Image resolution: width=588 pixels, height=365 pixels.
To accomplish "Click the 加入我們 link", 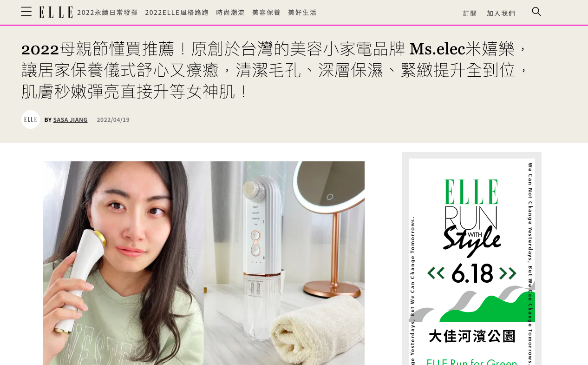I will click(x=501, y=13).
